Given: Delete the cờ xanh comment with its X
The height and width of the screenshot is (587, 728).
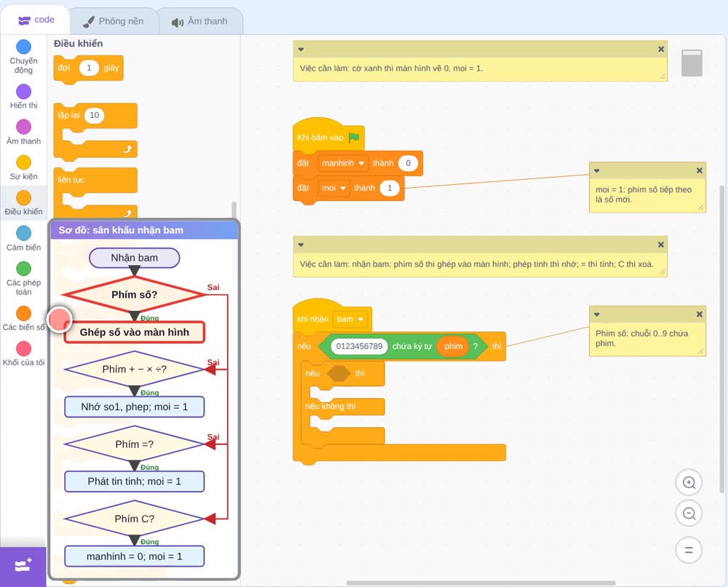Looking at the screenshot, I should tap(661, 50).
